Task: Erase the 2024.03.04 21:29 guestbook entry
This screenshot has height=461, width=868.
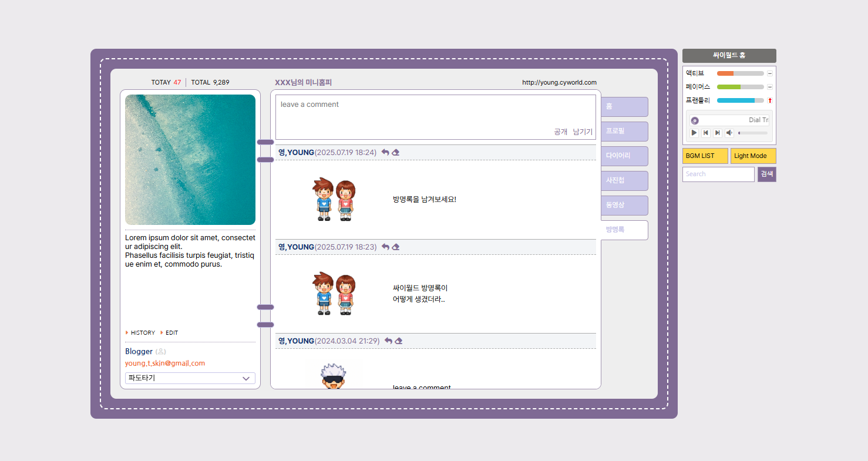Action: [399, 341]
